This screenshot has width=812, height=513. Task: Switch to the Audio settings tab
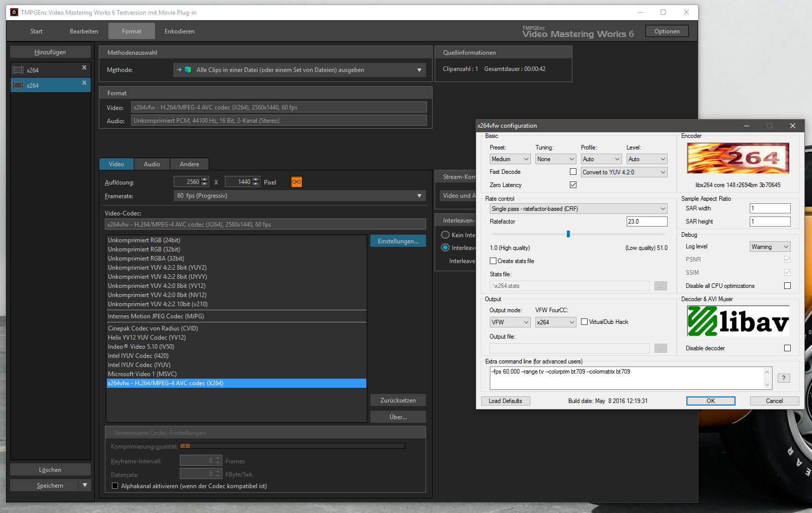[x=152, y=164]
